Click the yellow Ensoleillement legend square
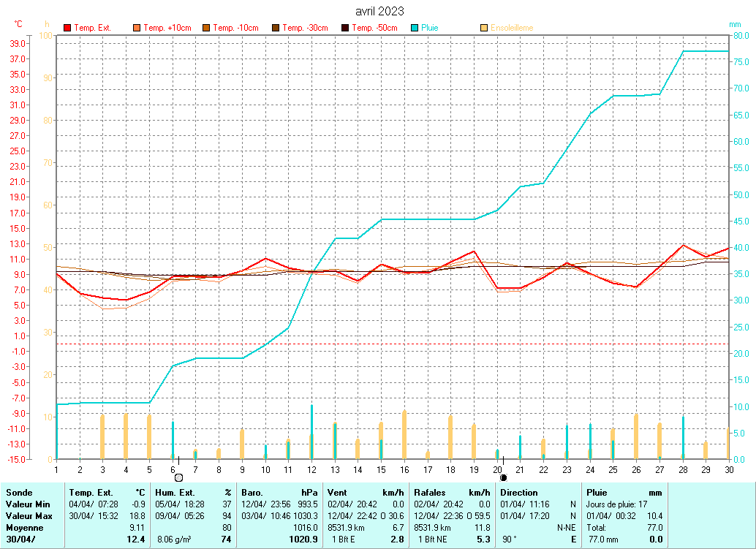 coord(484,28)
